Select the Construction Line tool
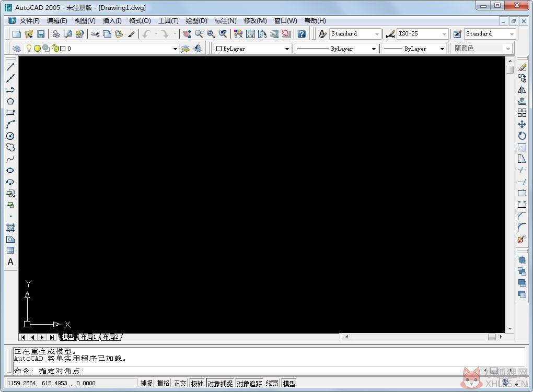This screenshot has width=533, height=392. pos(10,78)
